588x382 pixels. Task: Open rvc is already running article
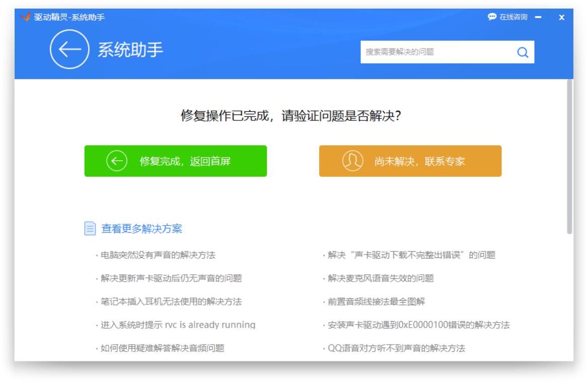(178, 325)
